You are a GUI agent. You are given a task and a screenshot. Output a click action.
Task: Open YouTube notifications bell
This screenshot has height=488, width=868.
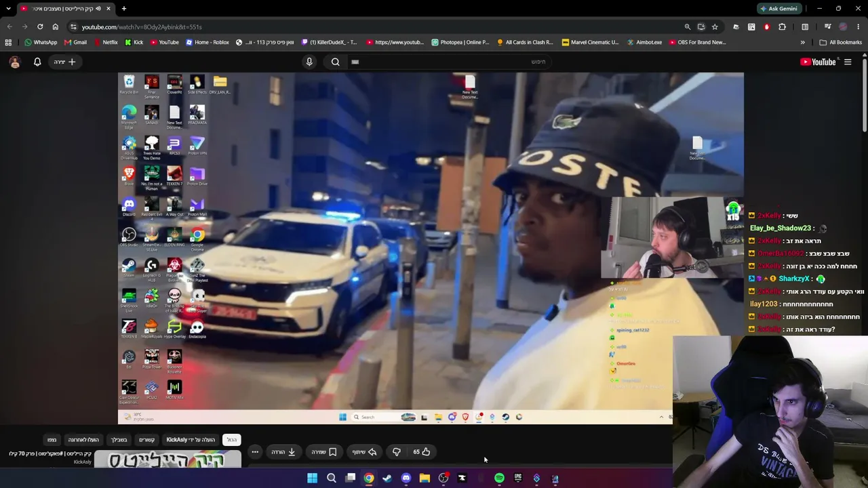(x=37, y=62)
